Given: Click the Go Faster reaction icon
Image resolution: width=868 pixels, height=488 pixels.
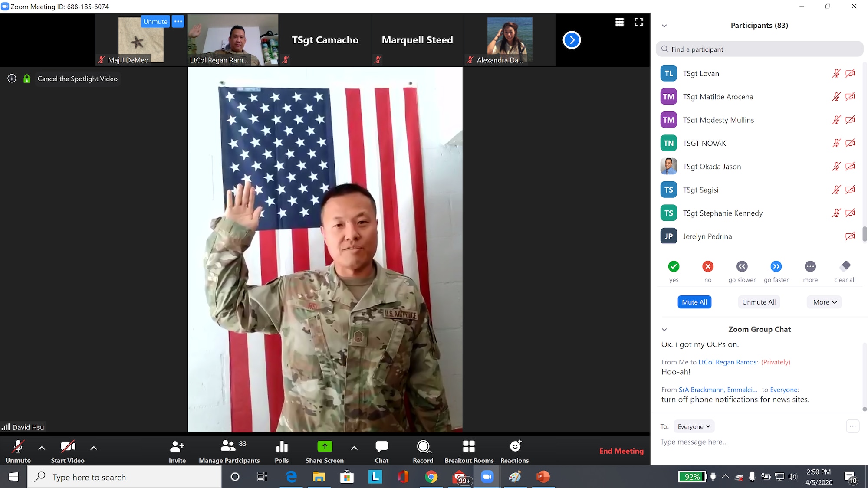Looking at the screenshot, I should tap(776, 267).
